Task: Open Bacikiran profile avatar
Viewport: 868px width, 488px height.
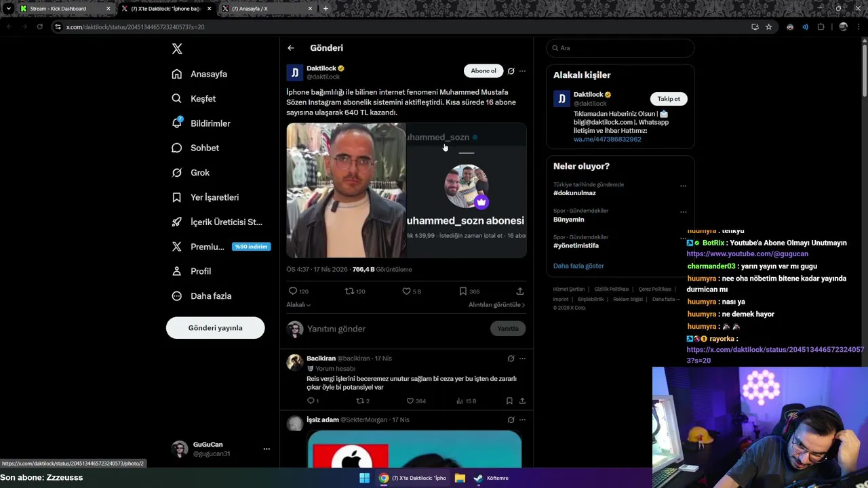Action: pyautogui.click(x=294, y=362)
